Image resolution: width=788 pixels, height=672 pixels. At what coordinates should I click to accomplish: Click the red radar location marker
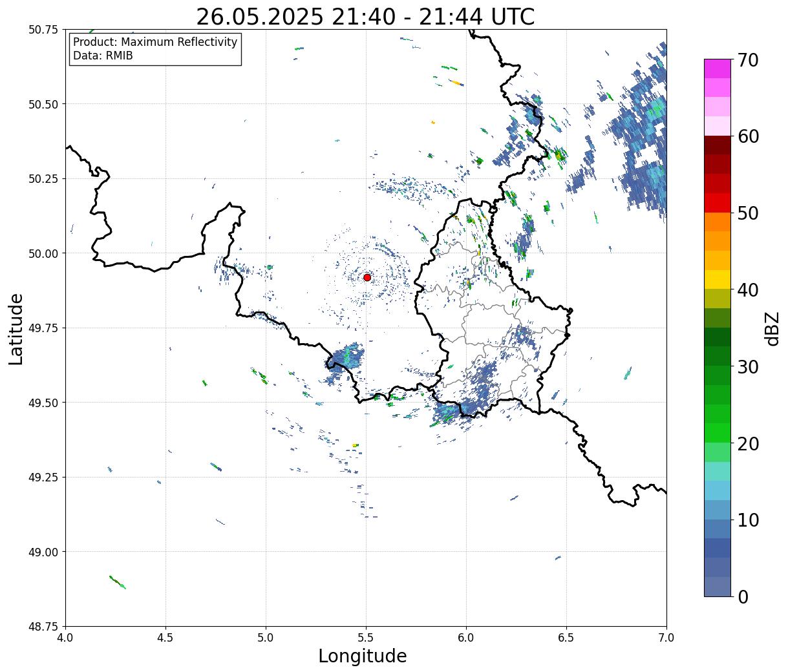click(367, 277)
